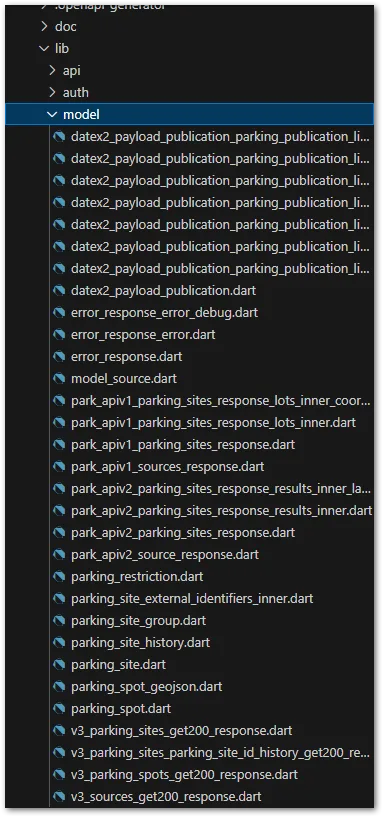Viewport: 383px width, 817px height.
Task: Open v3_parking_sites_get200_response.dart file
Action: (181, 731)
